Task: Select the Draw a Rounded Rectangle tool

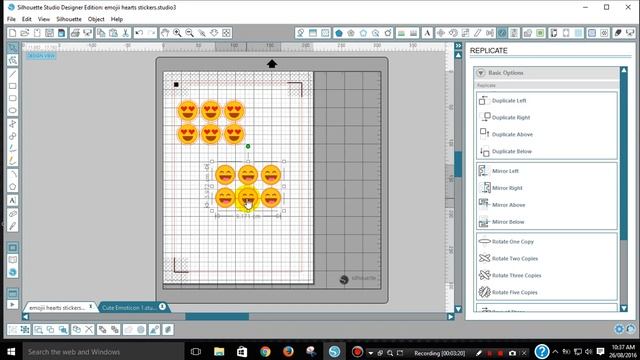Action: [x=13, y=98]
